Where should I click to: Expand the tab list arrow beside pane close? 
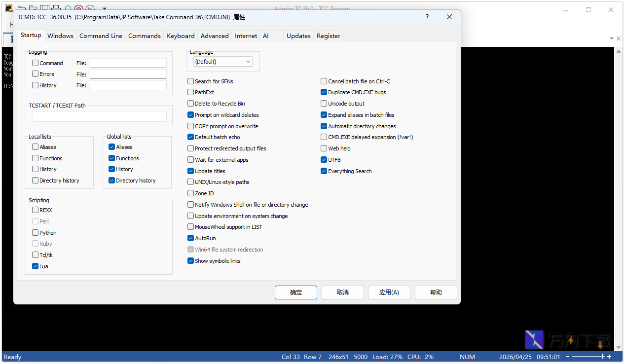click(612, 38)
